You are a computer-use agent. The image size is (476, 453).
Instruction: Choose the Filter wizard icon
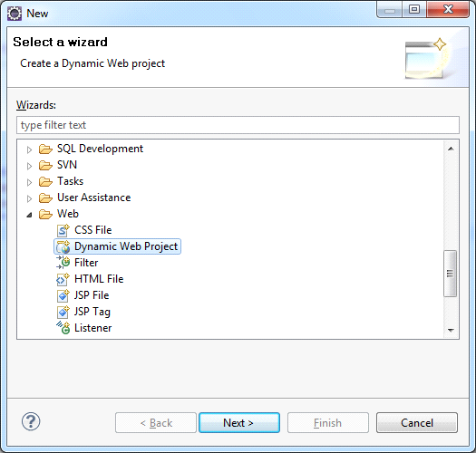(x=63, y=263)
